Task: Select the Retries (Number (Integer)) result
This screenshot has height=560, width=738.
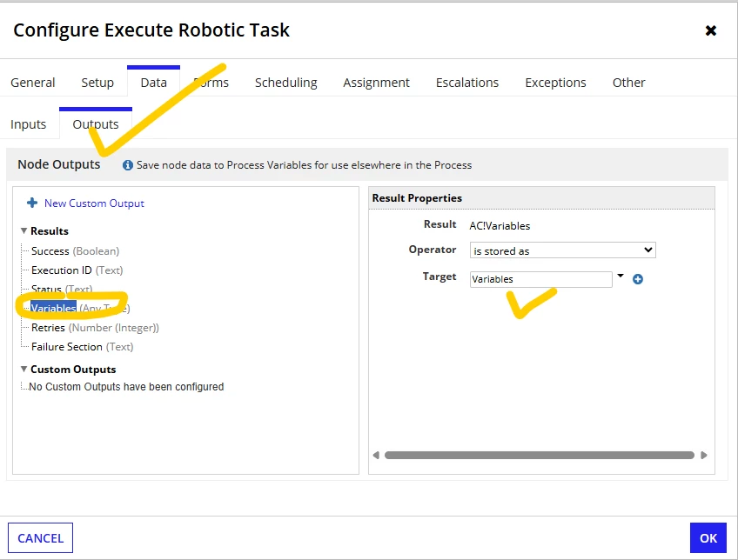Action: [x=95, y=328]
